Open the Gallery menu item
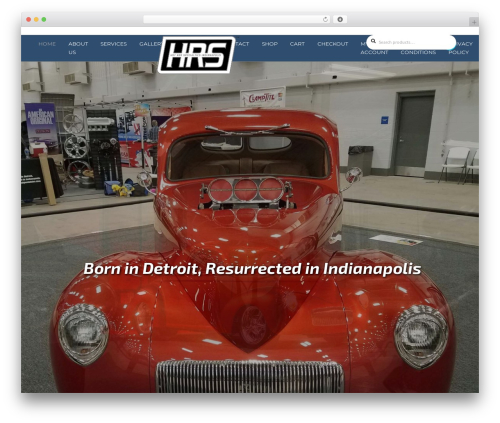This screenshot has height=423, width=500. [150, 44]
